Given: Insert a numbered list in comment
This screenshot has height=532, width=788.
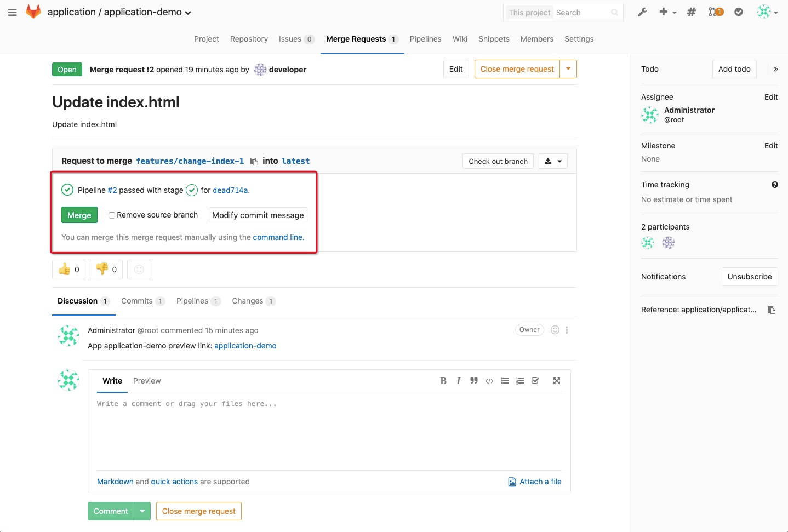Looking at the screenshot, I should (520, 381).
